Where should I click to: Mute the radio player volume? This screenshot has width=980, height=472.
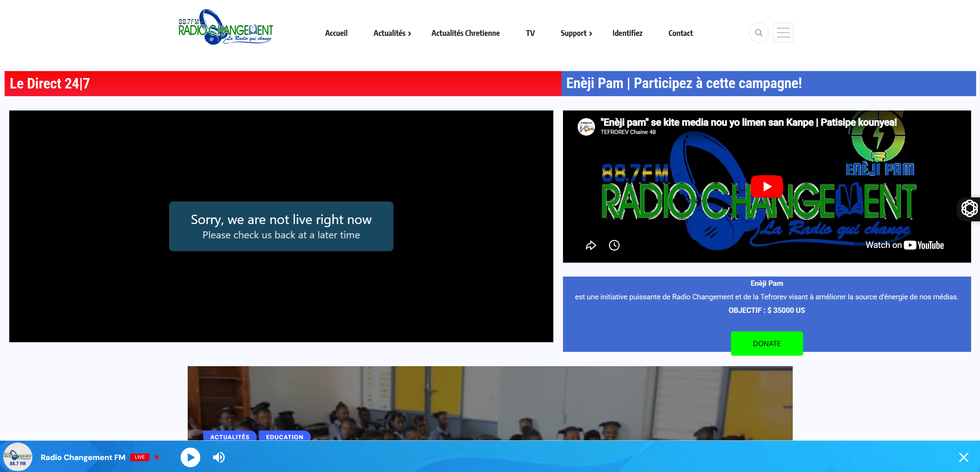coord(219,457)
